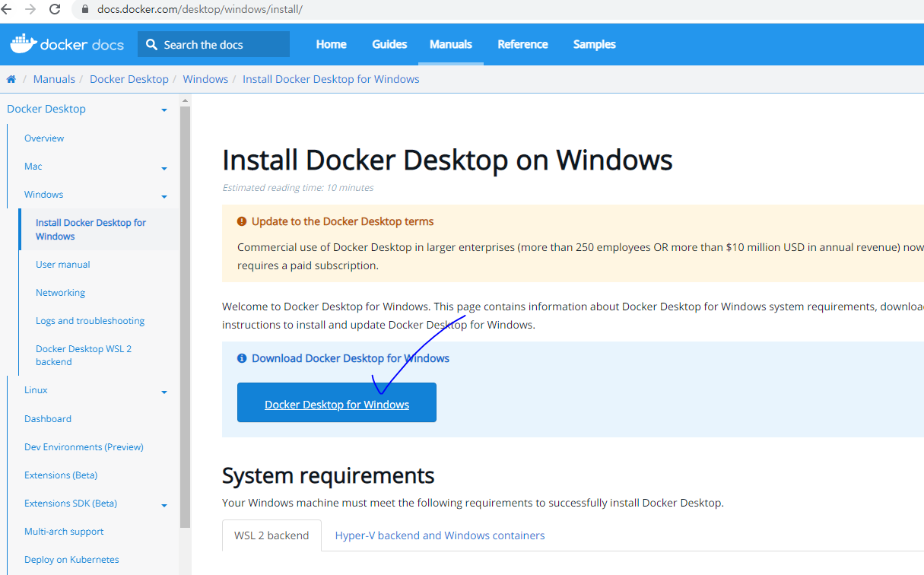Click the sidebar vertical scrollbar
Screen dimensions: 924x575
tap(185, 316)
